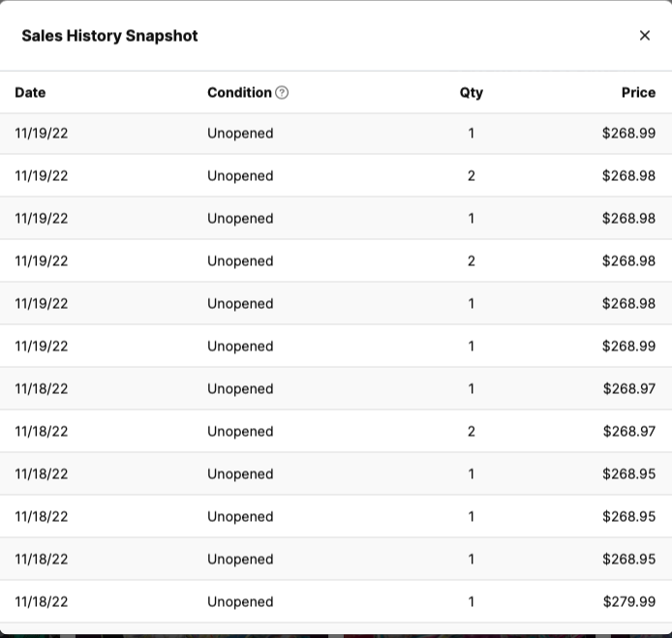Image resolution: width=672 pixels, height=638 pixels.
Task: Pick the first $268.95 price cell
Action: pyautogui.click(x=628, y=473)
